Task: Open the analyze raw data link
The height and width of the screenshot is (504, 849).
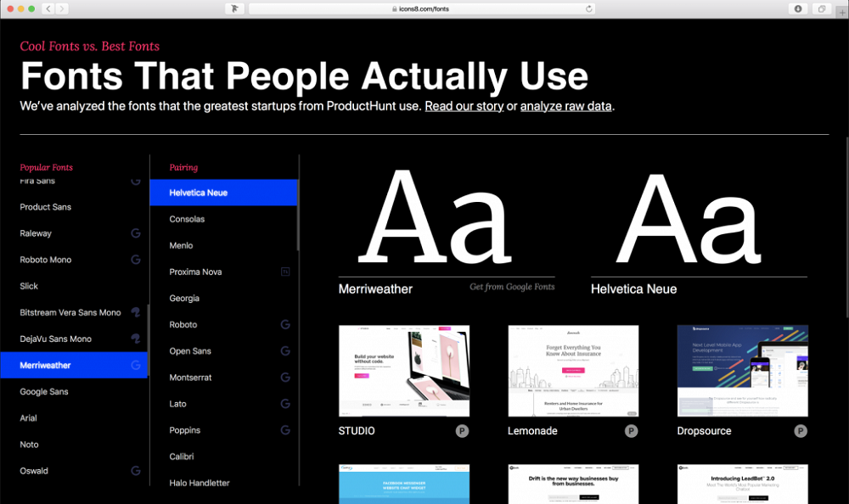Action: [565, 106]
